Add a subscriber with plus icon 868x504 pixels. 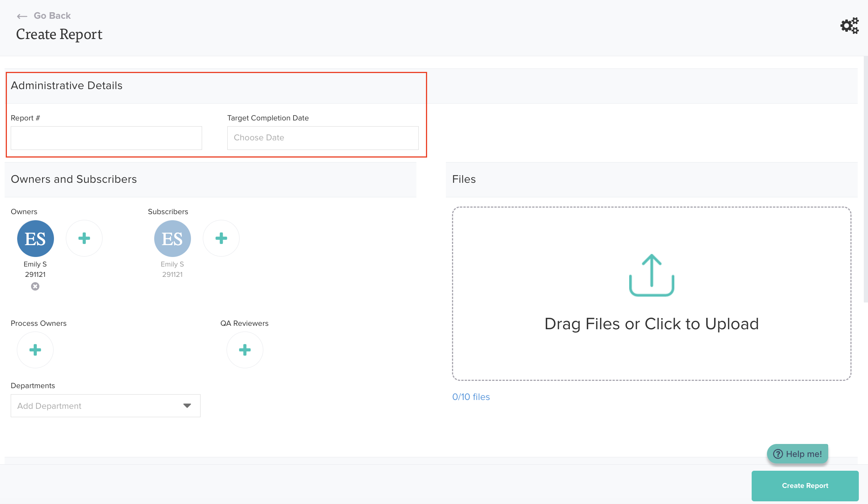tap(221, 238)
